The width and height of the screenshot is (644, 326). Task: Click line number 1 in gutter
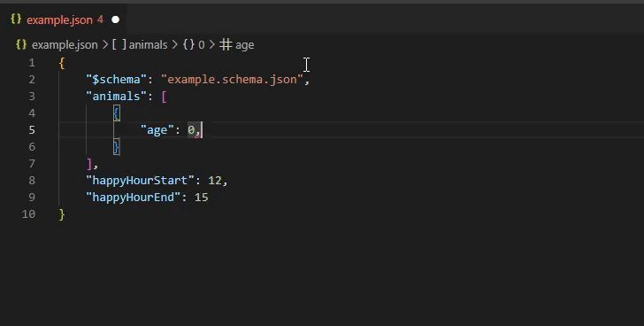pyautogui.click(x=32, y=63)
